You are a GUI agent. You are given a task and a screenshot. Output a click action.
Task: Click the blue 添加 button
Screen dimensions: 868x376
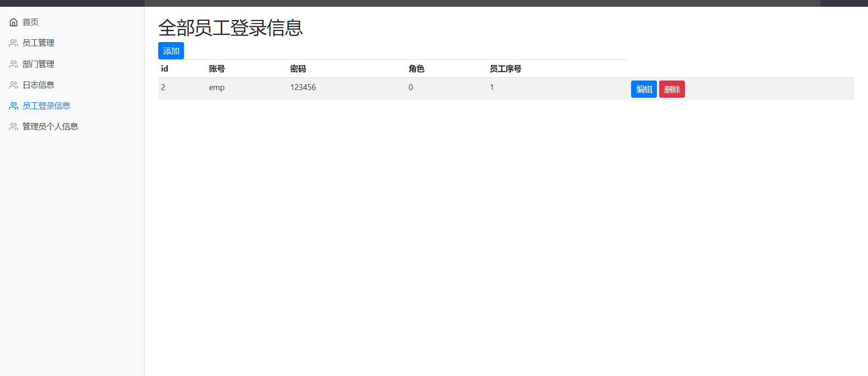(x=171, y=51)
